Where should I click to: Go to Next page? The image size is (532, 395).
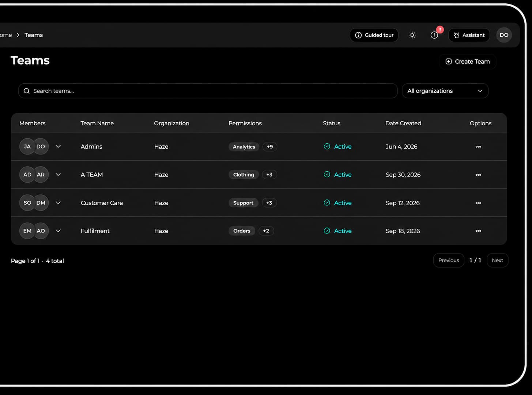click(497, 260)
